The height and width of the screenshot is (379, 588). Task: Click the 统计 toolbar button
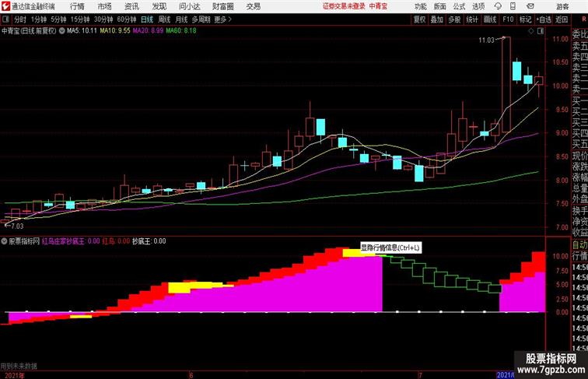(472, 19)
